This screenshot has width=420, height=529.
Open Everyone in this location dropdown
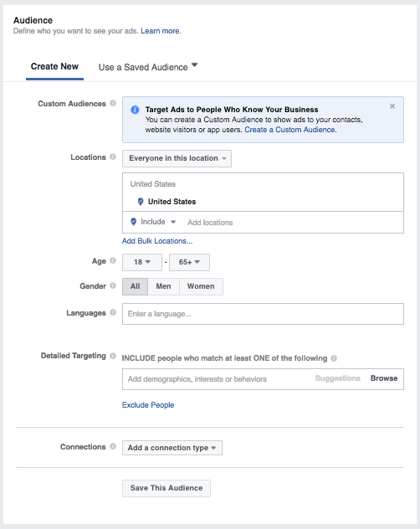(177, 158)
